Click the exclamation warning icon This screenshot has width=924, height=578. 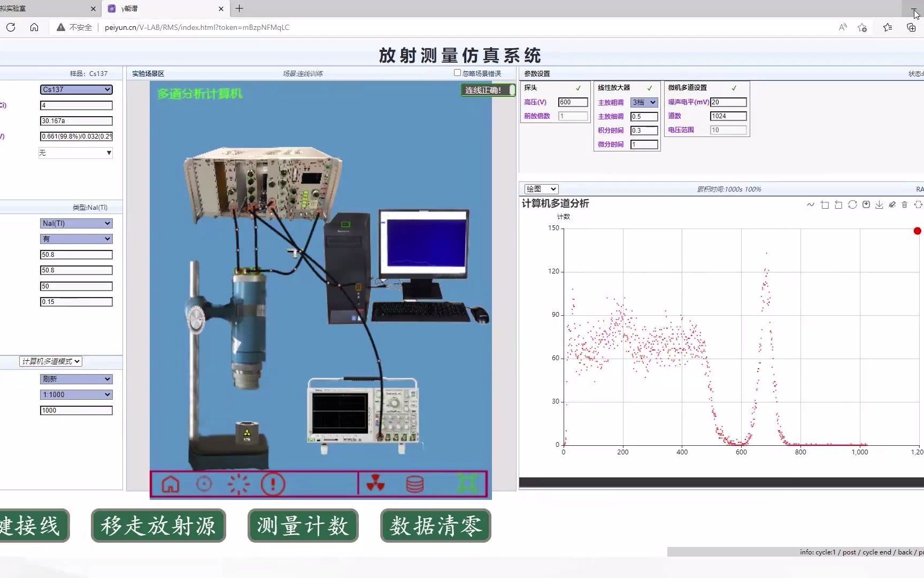(x=273, y=484)
